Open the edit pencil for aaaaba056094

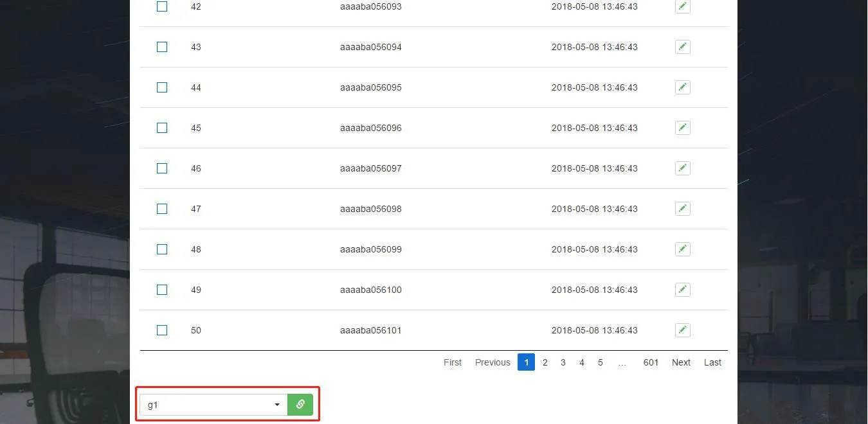click(682, 46)
